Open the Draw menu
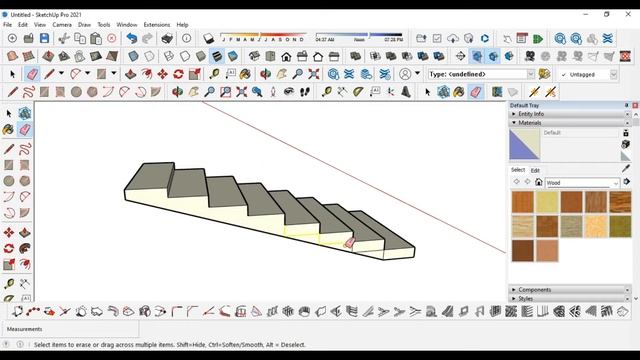 click(x=84, y=24)
